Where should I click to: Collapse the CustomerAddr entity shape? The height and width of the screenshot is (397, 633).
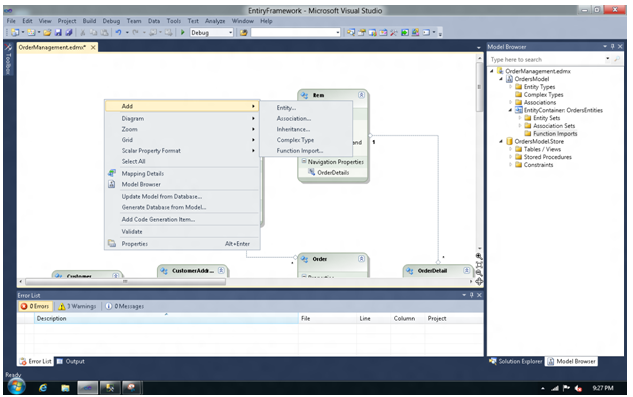[x=221, y=271]
